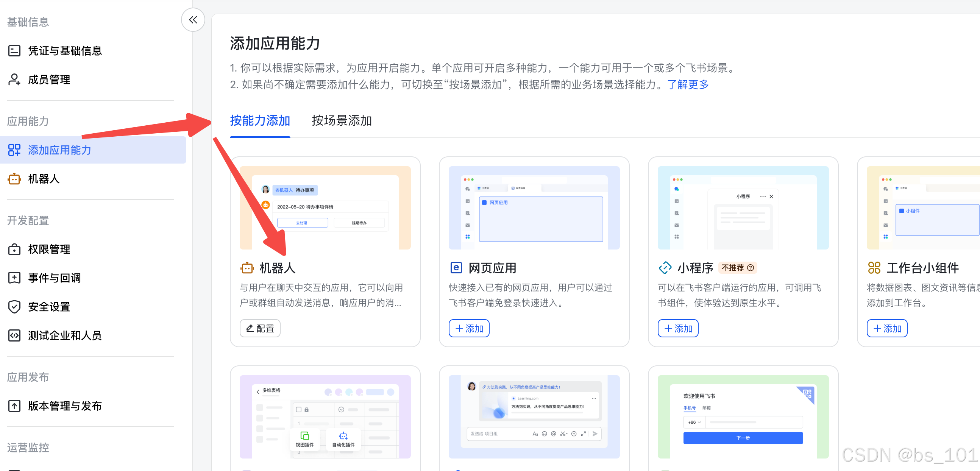Click the 小程序 diamond icon
The height and width of the screenshot is (471, 980).
coord(665,268)
